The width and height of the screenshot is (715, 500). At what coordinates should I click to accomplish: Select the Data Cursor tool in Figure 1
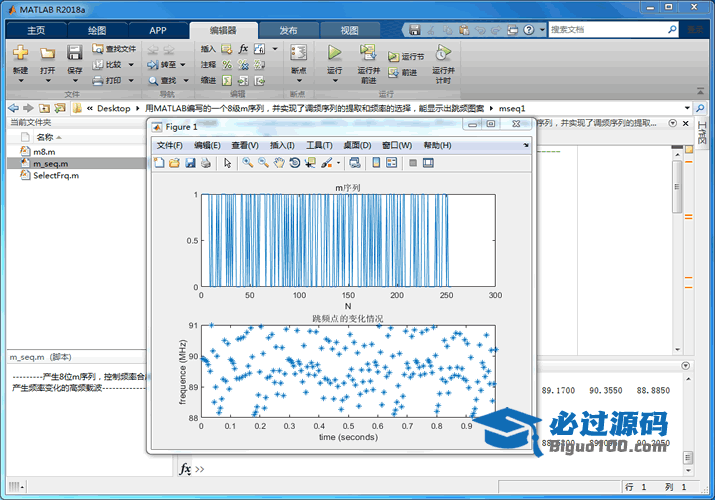point(311,163)
